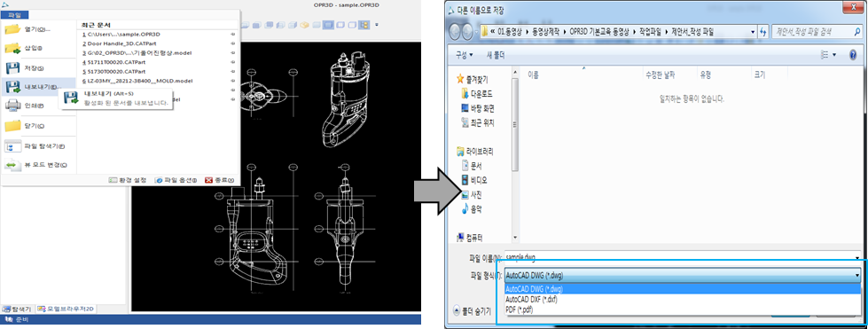Select AutoCAD DXF (*.dxf) format option

tap(682, 299)
